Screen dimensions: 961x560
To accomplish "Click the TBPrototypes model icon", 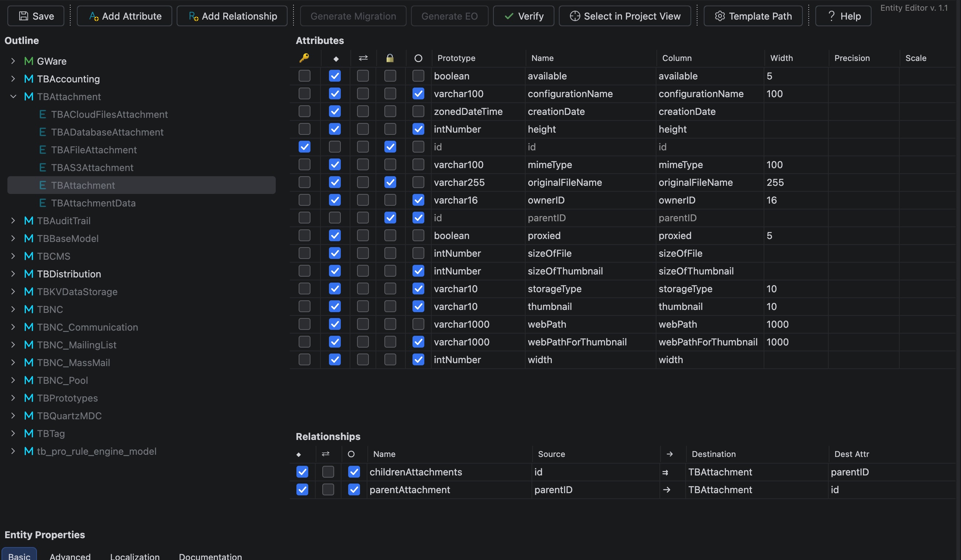I will click(x=28, y=398).
